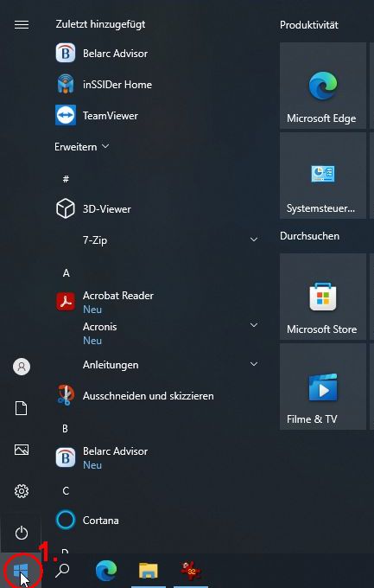Click the # section letter header

pyautogui.click(x=66, y=179)
